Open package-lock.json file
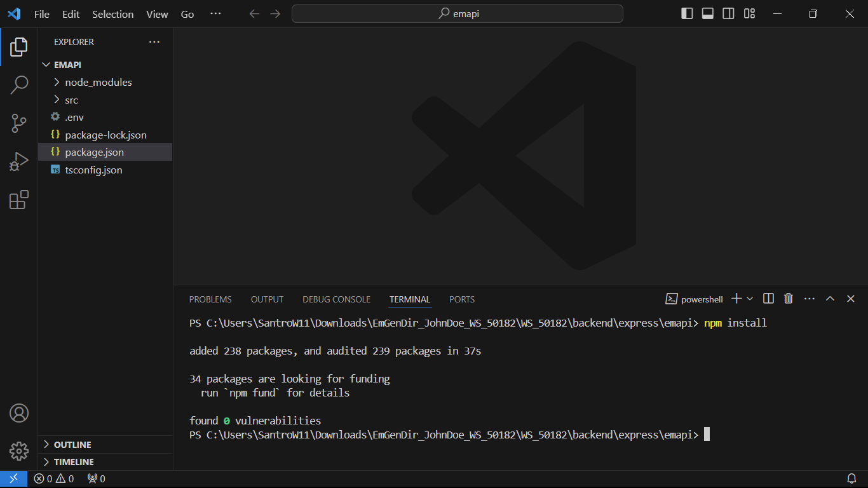This screenshot has width=868, height=488. tap(105, 135)
